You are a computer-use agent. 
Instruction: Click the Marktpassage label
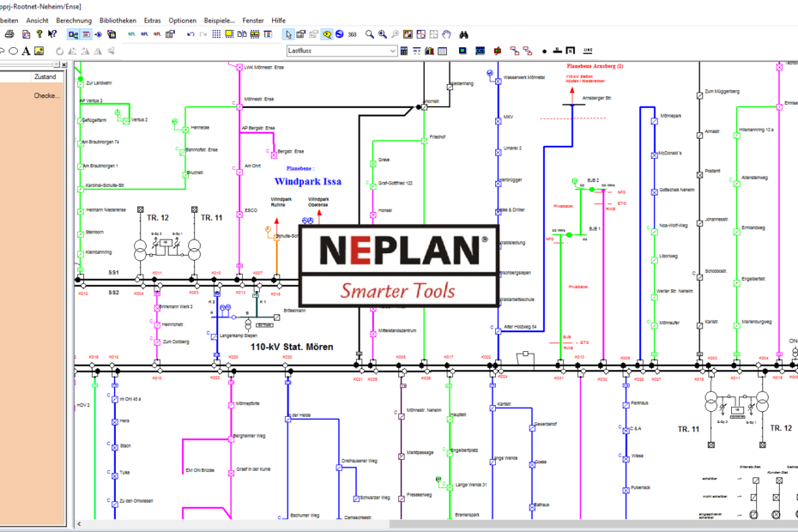coord(420,452)
